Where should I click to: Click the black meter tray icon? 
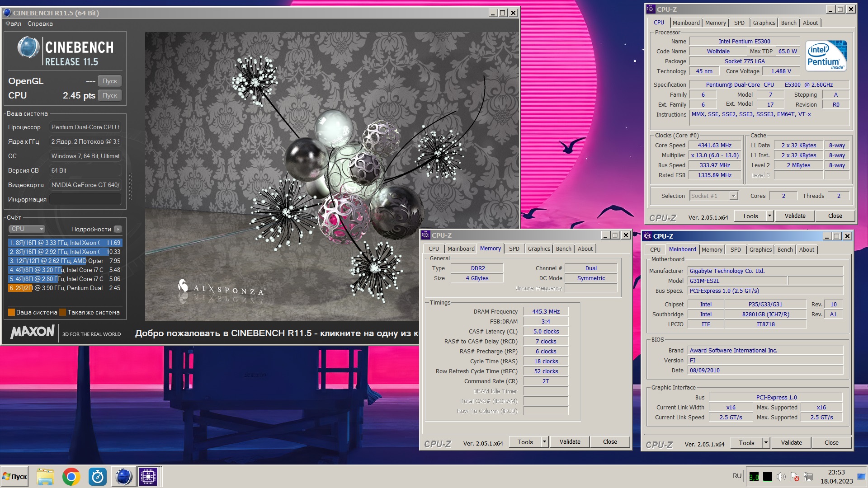coord(768,477)
